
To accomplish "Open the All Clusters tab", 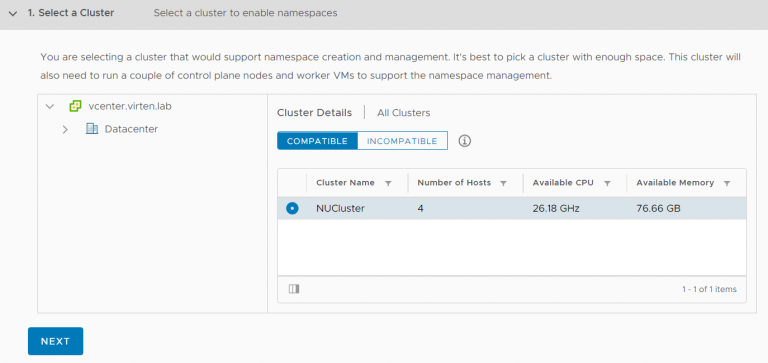I will pos(404,113).
